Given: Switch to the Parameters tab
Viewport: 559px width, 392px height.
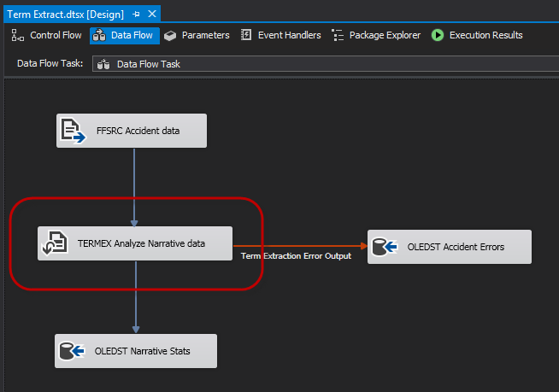Looking at the screenshot, I should click(197, 35).
